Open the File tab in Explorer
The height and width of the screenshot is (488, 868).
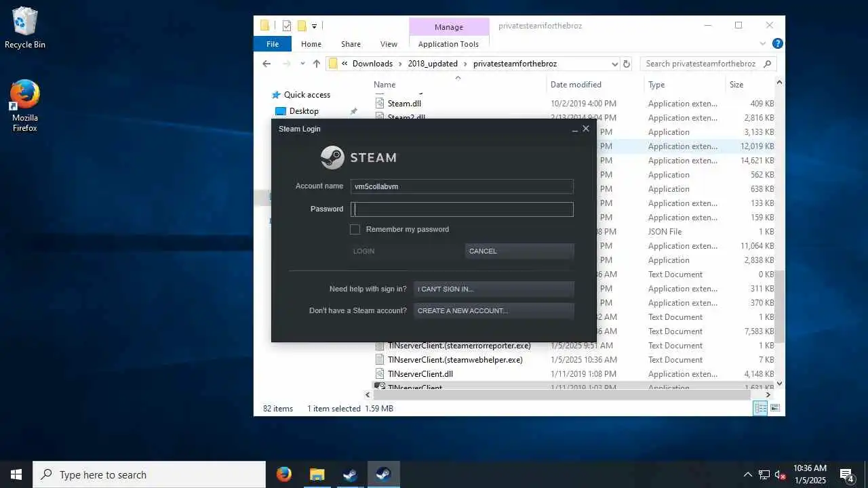273,44
